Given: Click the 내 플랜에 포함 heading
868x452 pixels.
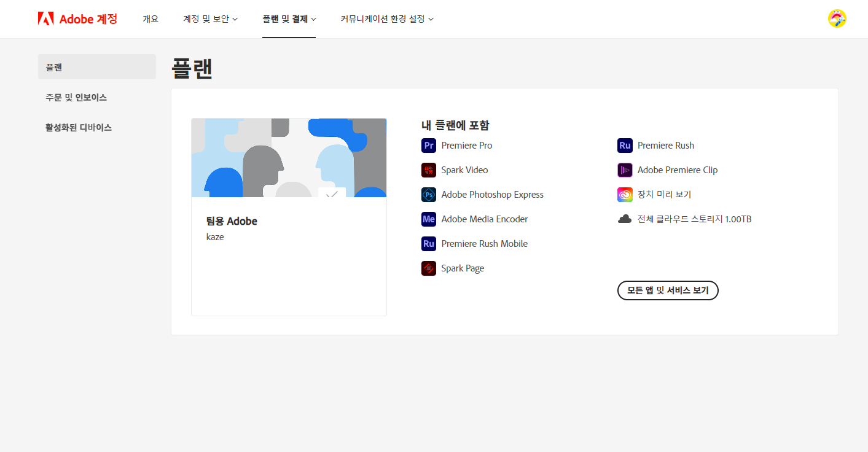Looking at the screenshot, I should point(455,125).
